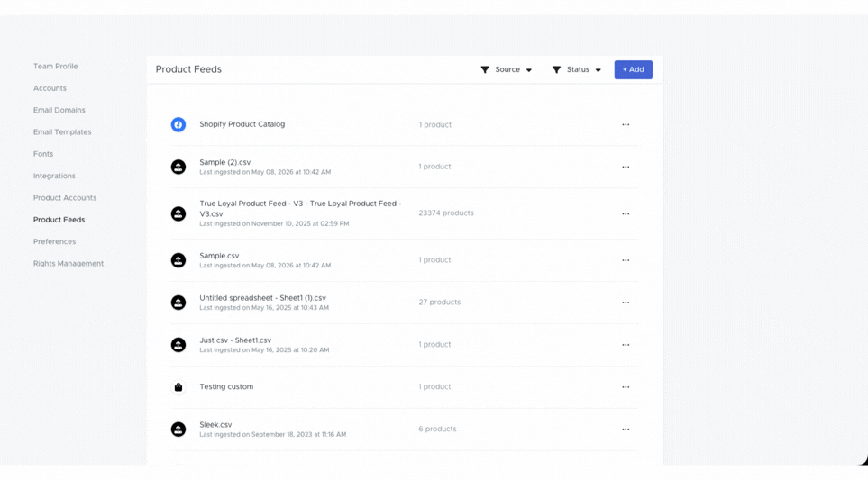The height and width of the screenshot is (480, 868).
Task: Click the Facebook icon beside Shopify Product Catalog
Action: pos(178,124)
